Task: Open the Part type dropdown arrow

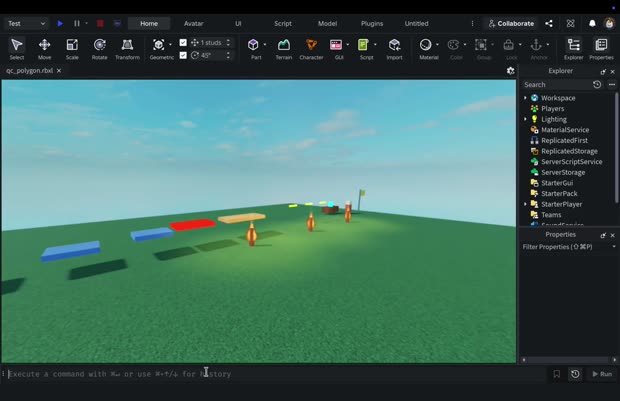Action: tap(265, 45)
